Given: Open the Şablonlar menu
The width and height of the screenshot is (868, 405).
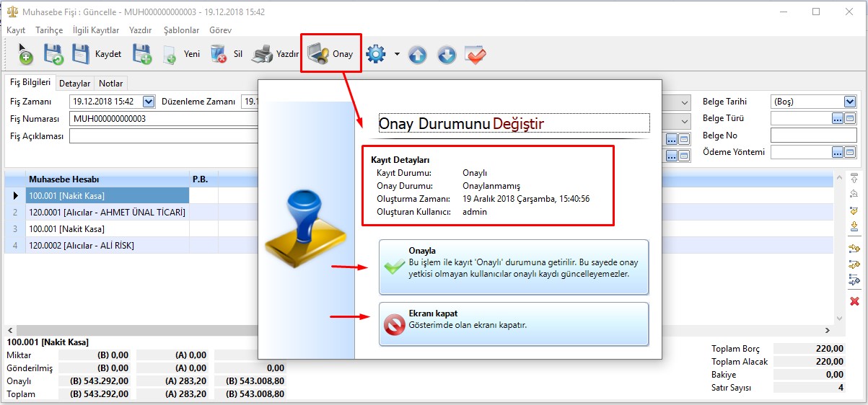Looking at the screenshot, I should (x=181, y=30).
